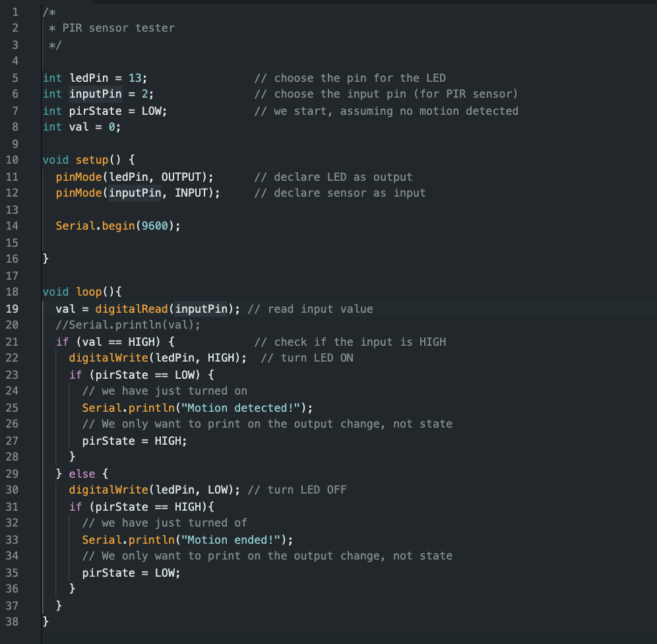Click comment 'turn LED ON'
The width and height of the screenshot is (657, 644).
click(x=317, y=358)
